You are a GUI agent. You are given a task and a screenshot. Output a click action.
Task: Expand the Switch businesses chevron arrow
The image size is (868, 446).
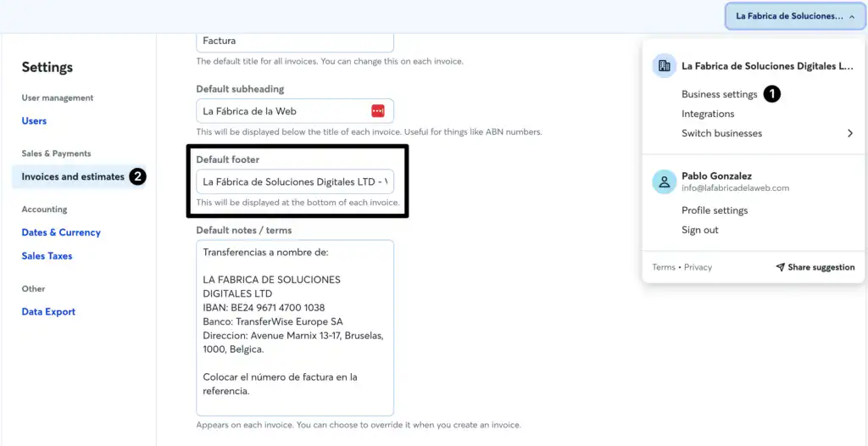pyautogui.click(x=849, y=133)
